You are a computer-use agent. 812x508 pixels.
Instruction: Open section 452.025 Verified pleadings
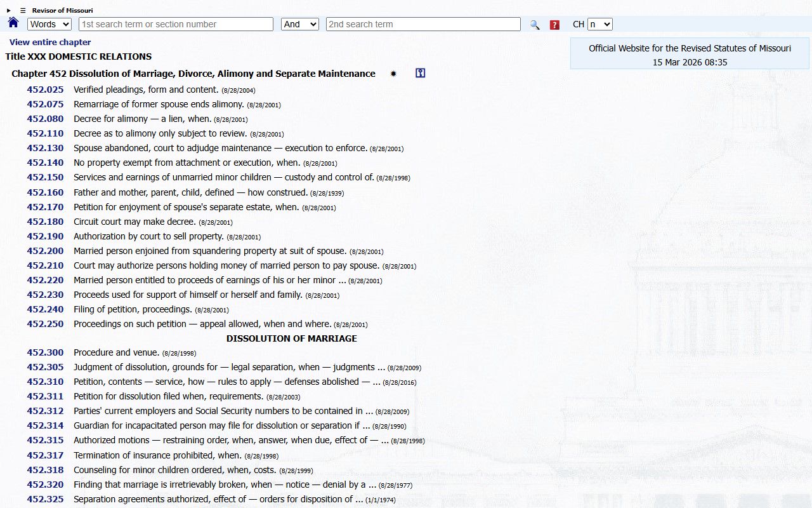coord(45,90)
